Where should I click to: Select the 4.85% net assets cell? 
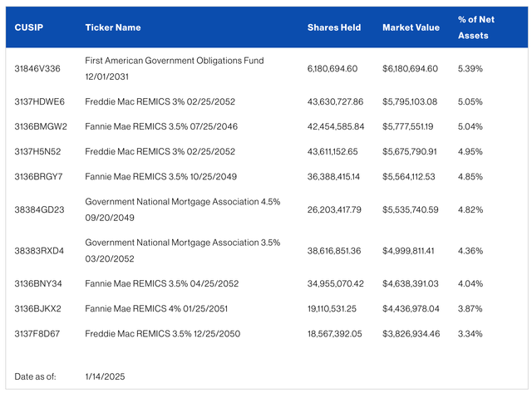coord(470,177)
